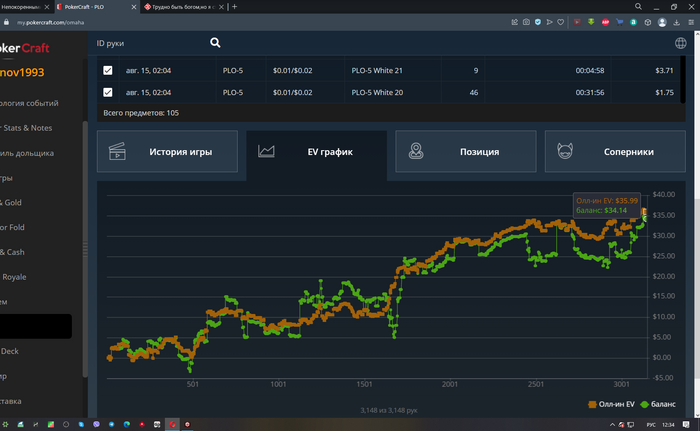Click the red video extension icon

(x=577, y=22)
